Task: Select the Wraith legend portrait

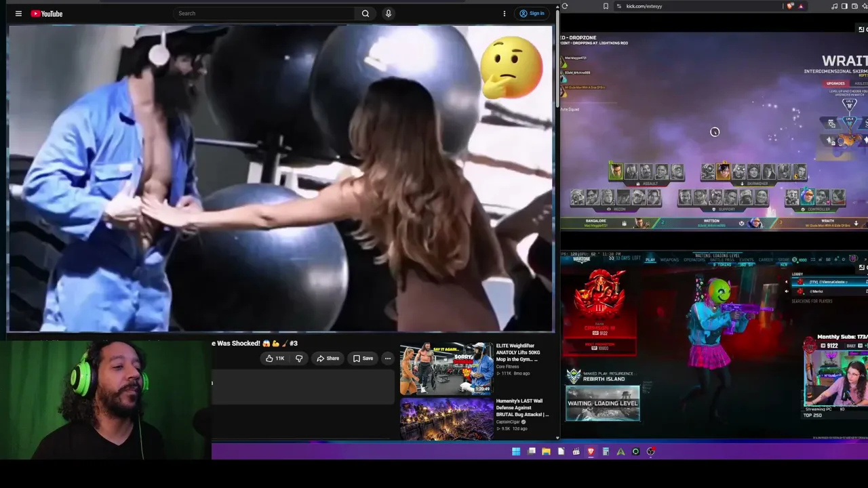Action: point(723,171)
